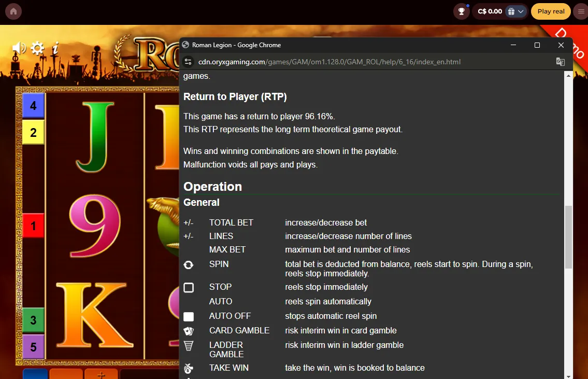Open the hamburger menu in top bar
This screenshot has height=379, width=588.
tap(582, 11)
